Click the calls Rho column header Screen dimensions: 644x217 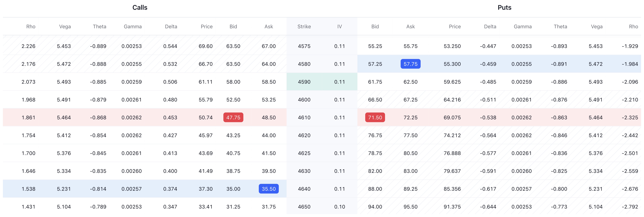click(x=31, y=27)
